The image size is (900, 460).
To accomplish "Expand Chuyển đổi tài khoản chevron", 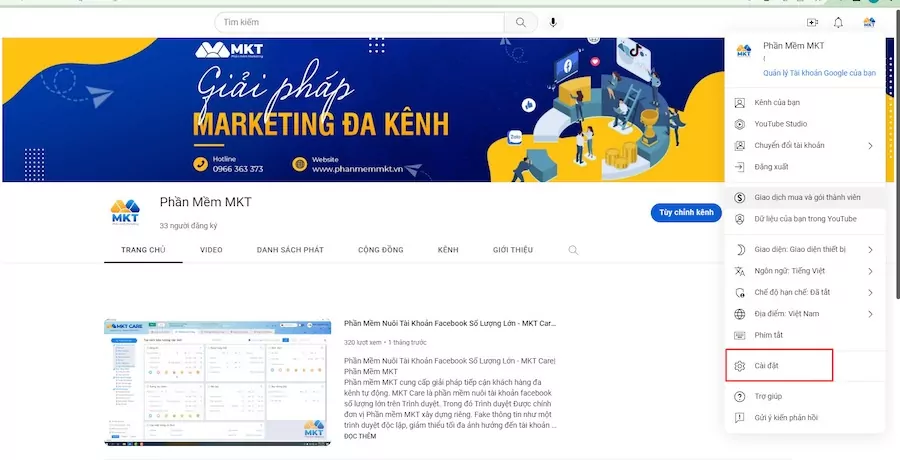I will point(870,146).
